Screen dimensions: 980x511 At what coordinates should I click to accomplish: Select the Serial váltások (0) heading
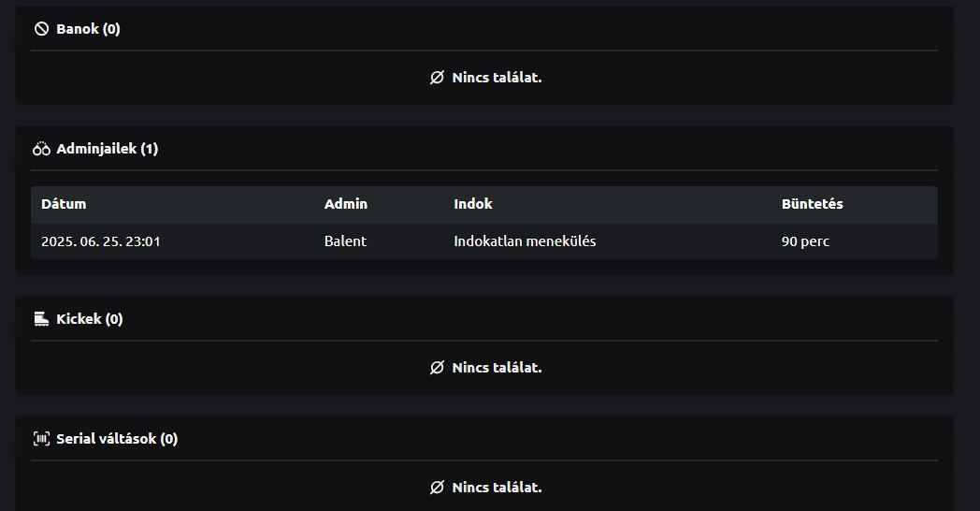pos(117,439)
